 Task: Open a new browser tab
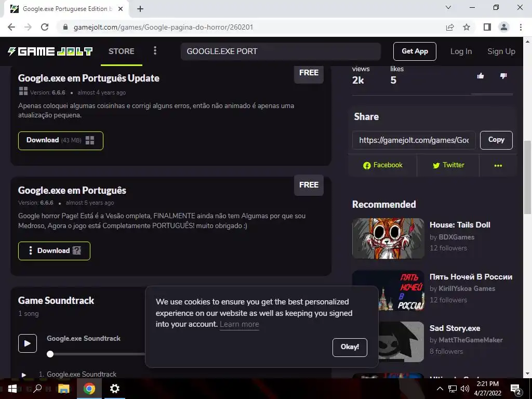[x=140, y=9]
